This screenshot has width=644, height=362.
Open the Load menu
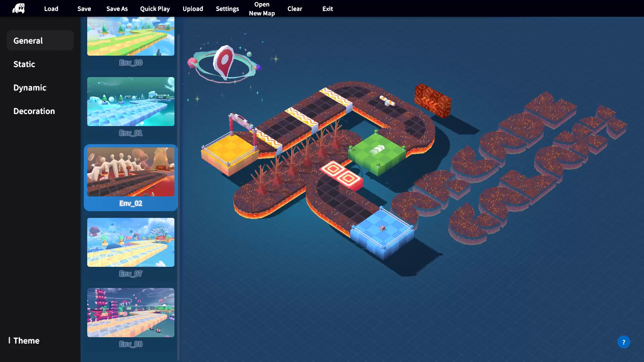click(x=51, y=9)
